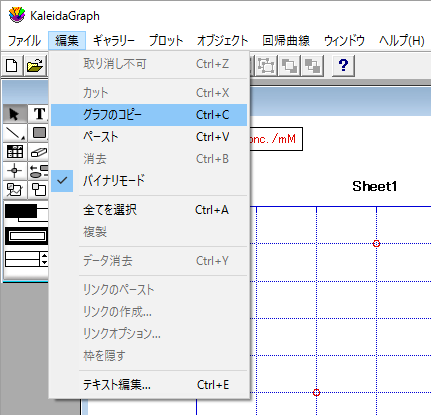Screen dimensions: 431x415
Task: Select the Eraser tool
Action: 39,152
